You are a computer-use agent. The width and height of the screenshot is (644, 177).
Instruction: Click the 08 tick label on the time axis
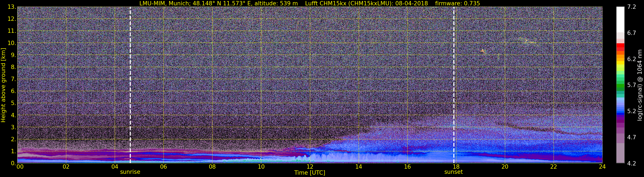pos(212,167)
